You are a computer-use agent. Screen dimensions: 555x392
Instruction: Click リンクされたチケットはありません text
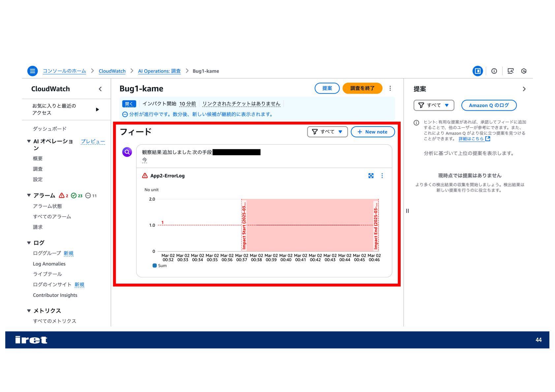[x=241, y=104]
